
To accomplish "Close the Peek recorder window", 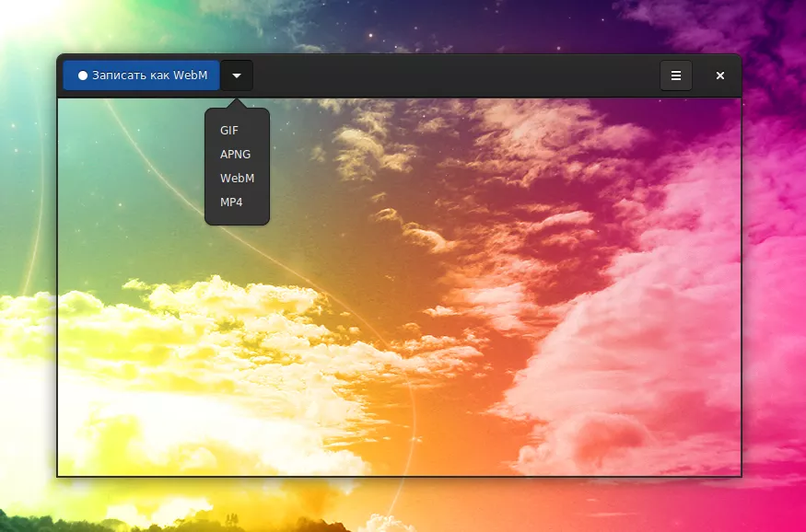I will pyautogui.click(x=720, y=75).
